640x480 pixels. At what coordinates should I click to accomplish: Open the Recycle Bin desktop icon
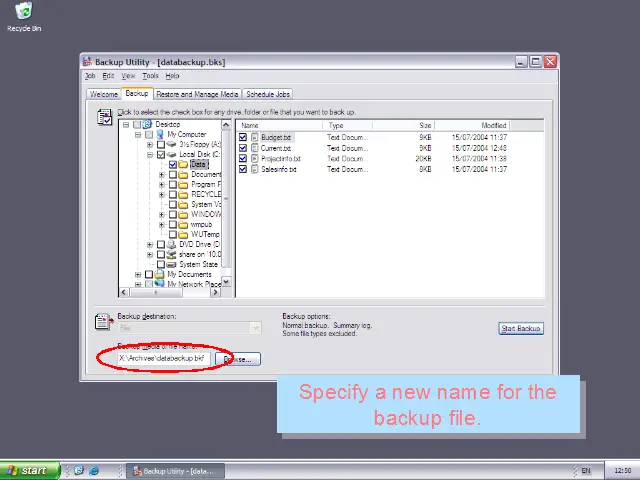tap(23, 14)
